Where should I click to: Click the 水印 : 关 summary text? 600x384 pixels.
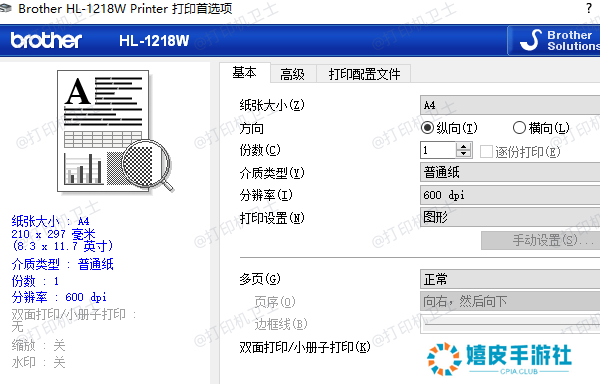[x=38, y=362]
